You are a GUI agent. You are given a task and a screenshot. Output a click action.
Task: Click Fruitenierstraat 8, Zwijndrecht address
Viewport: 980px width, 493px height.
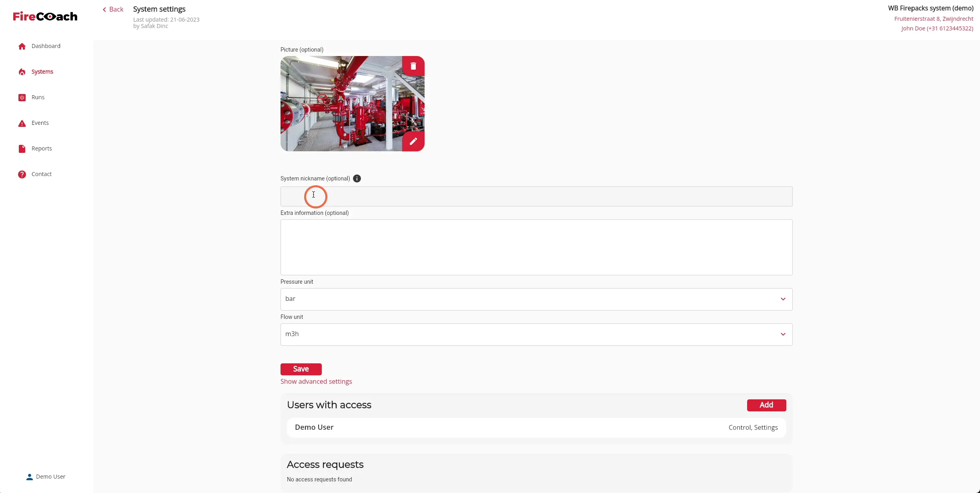[x=934, y=19]
